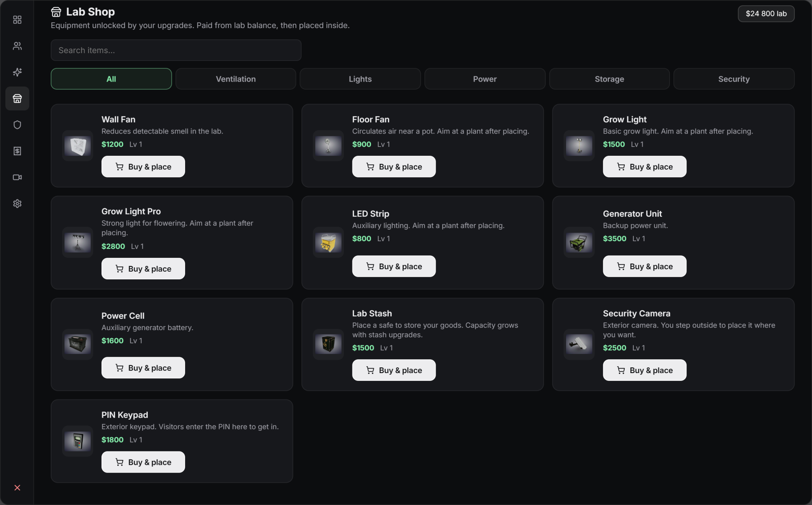
Task: Switch to the Storage tab
Action: click(x=609, y=79)
